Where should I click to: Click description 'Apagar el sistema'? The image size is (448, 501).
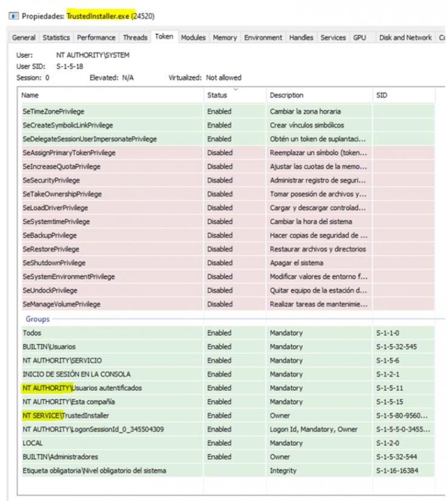click(297, 263)
